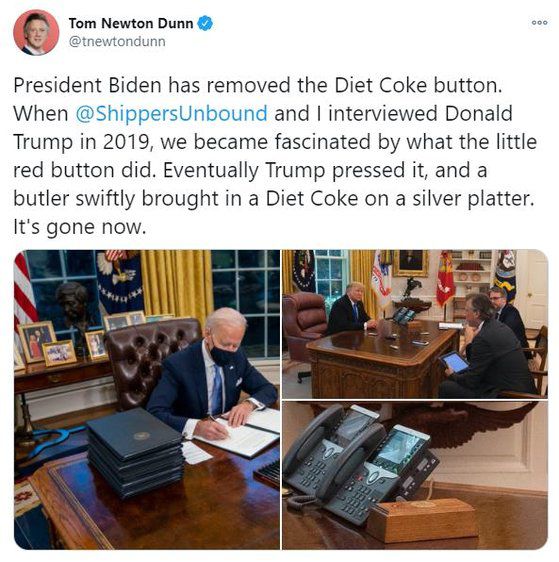Screen dimensions: 559x562
Task: Open Tom Newton Dunn's profile avatar
Action: [36, 33]
